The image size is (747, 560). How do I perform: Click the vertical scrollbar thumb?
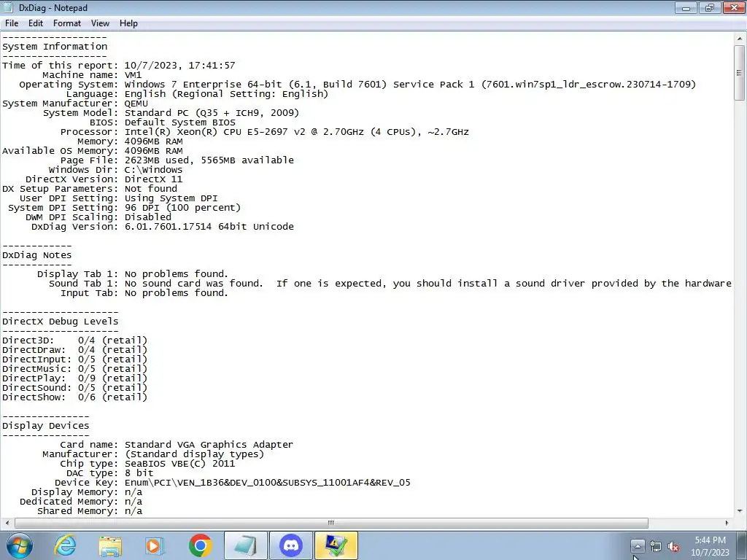(x=740, y=73)
